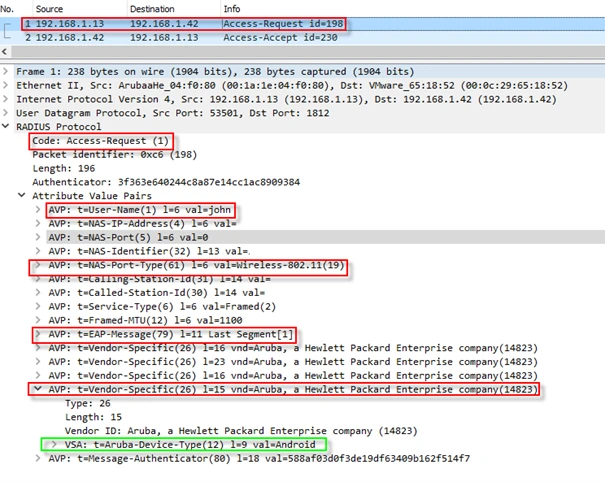Screen dimensions: 605x482
Task: Collapse the Attribute Value Pairs node
Action: pos(23,196)
